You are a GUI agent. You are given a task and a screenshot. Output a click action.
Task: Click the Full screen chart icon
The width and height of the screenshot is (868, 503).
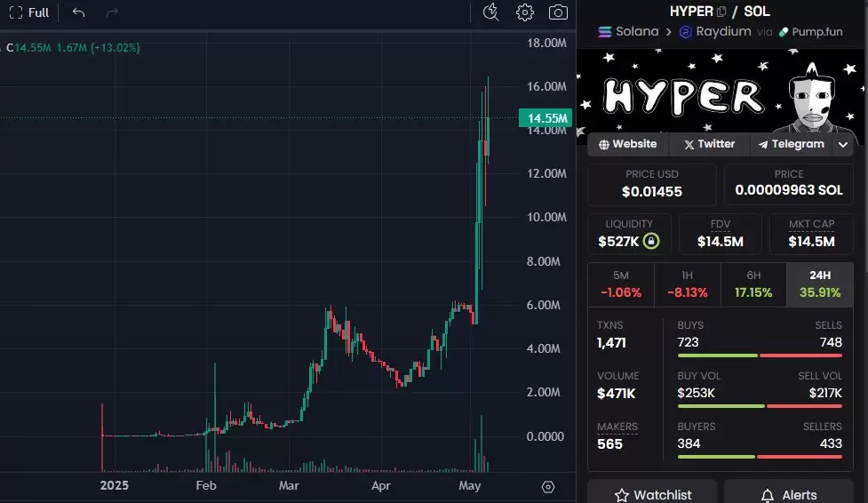[15, 12]
